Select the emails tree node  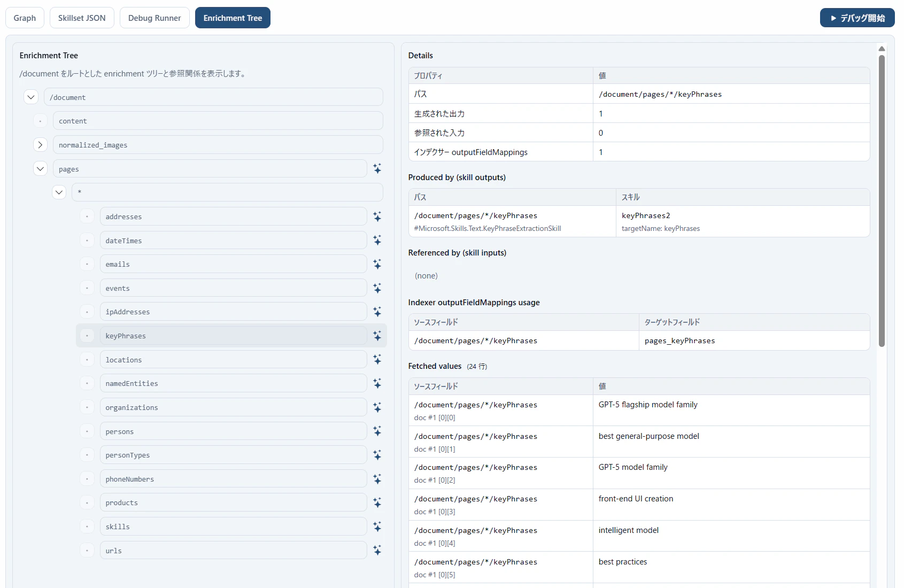(233, 264)
